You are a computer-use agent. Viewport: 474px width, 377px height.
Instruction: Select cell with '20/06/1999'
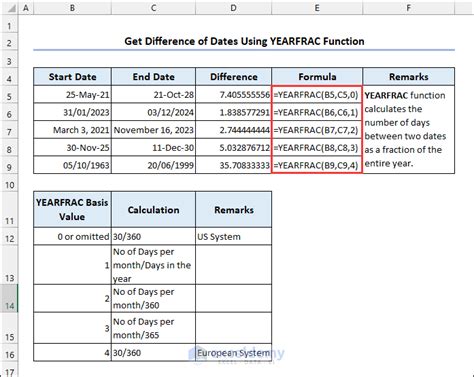point(153,165)
